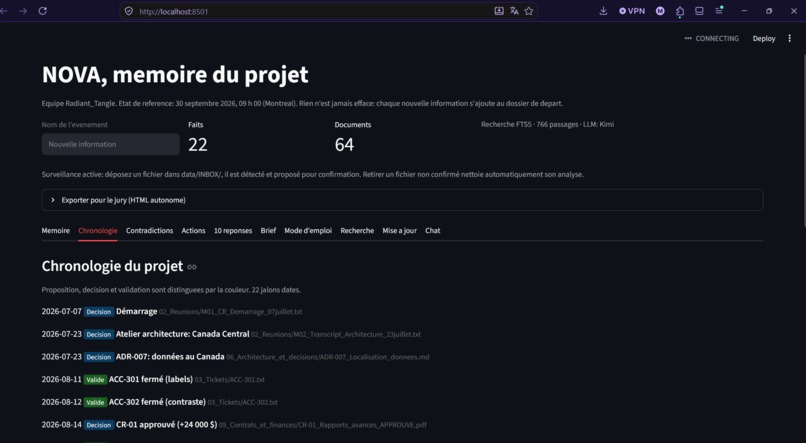Image resolution: width=806 pixels, height=443 pixels.
Task: Click the Deploy button
Action: pyautogui.click(x=764, y=39)
